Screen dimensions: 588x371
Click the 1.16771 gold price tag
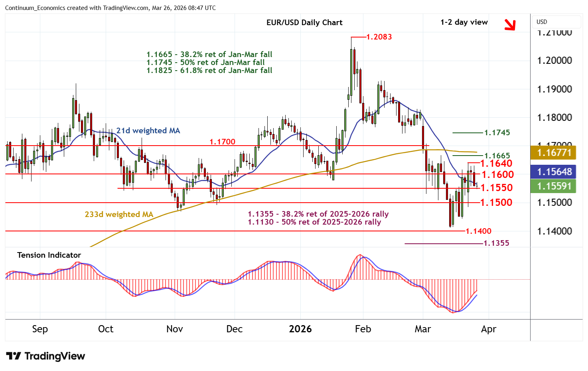554,152
